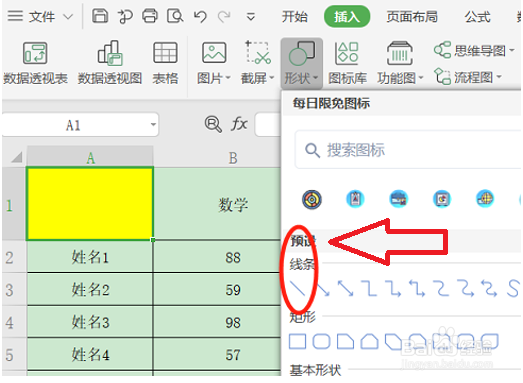Click the 形状 shapes button
This screenshot has height=383, width=523.
(x=301, y=62)
